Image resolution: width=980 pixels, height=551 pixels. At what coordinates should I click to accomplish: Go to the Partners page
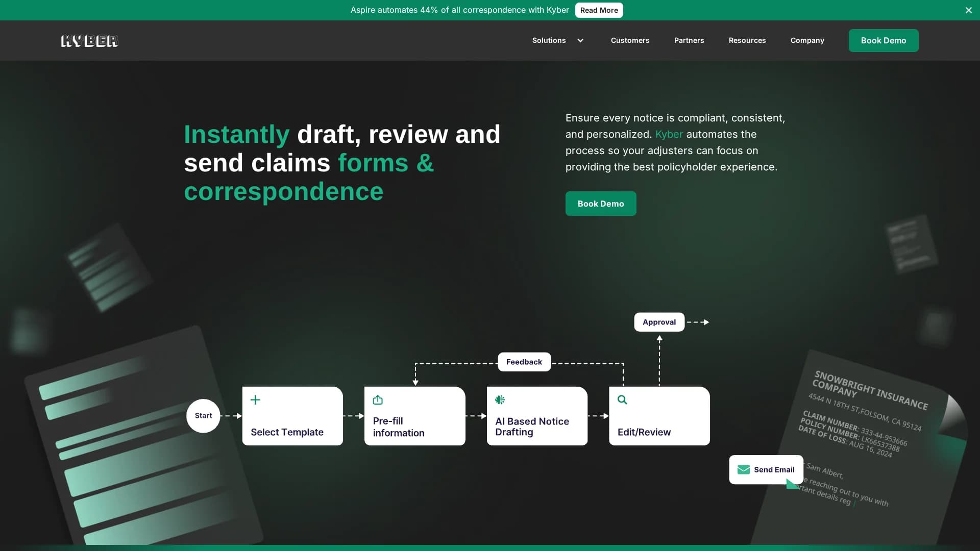click(x=689, y=40)
